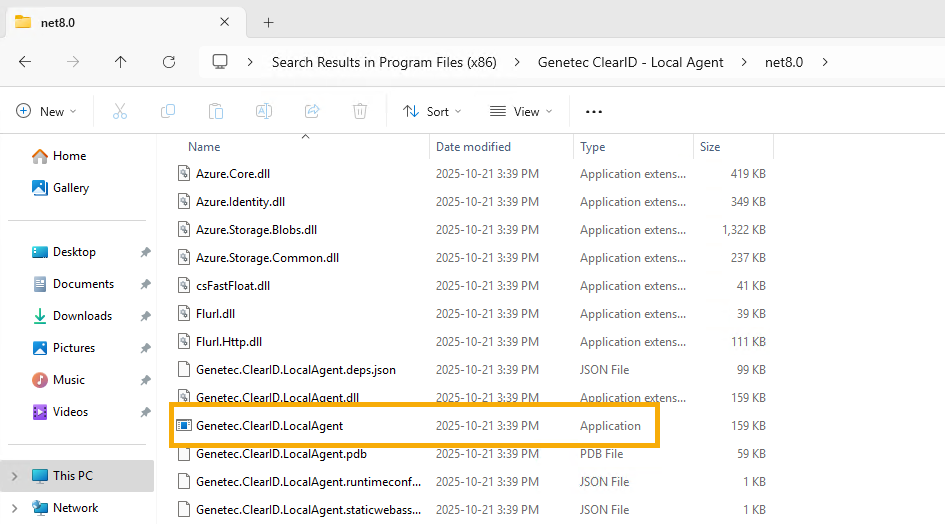This screenshot has height=524, width=945.
Task: Click the pin icon next to Documents
Action: (145, 284)
